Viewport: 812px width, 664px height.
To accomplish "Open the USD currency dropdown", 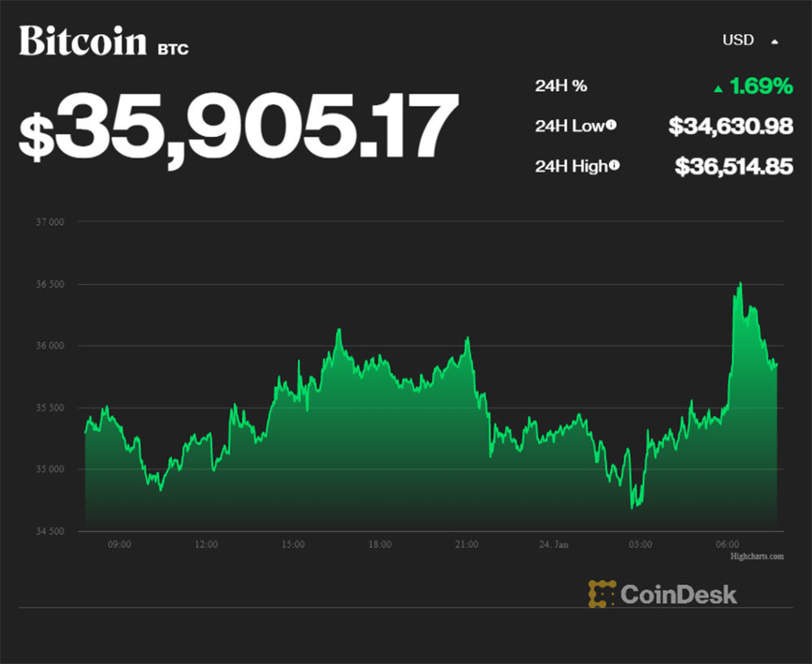I will [738, 40].
